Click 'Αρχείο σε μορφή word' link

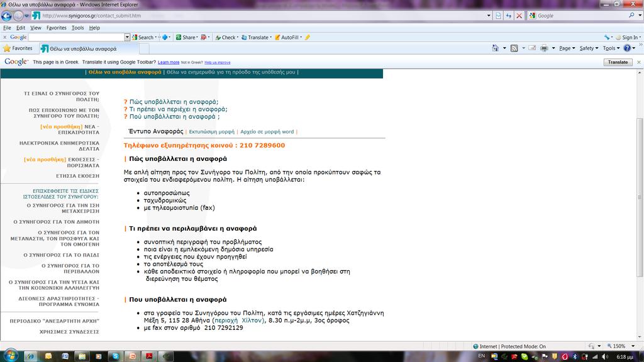click(267, 132)
